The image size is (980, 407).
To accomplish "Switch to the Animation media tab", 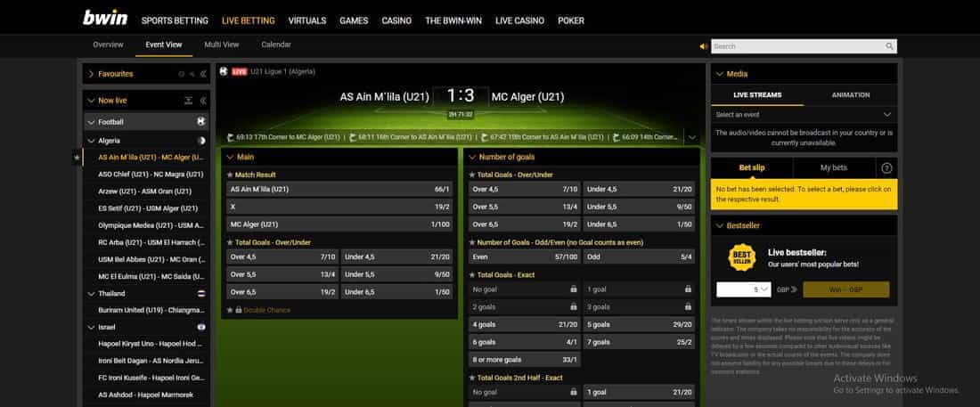I will click(x=851, y=95).
